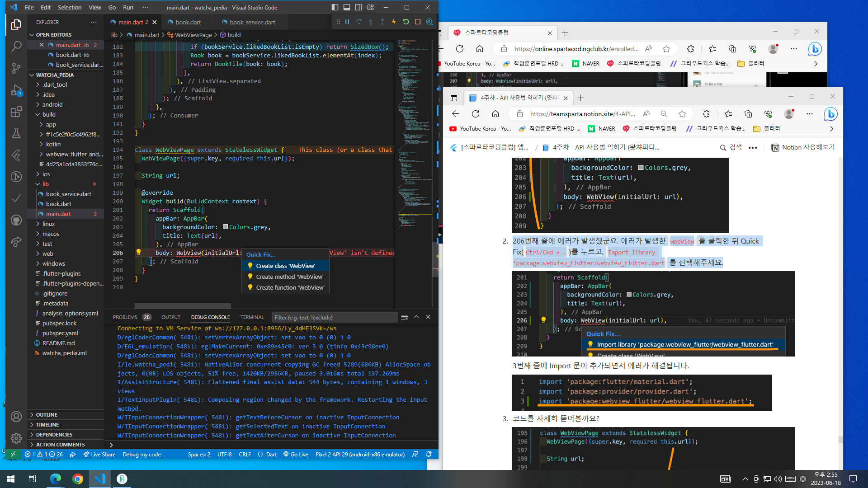Image resolution: width=868 pixels, height=488 pixels.
Task: Collapse the build folder
Action: click(66, 114)
